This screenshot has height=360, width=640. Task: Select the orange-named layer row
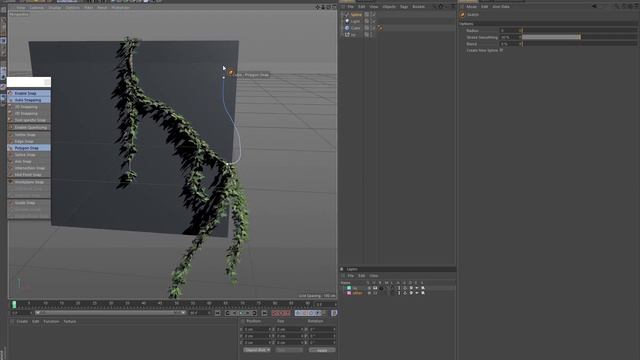point(398,293)
